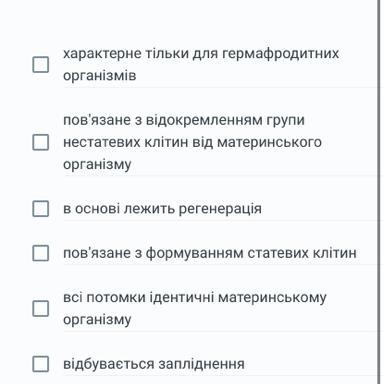383x384 pixels.
Task: Enable the 'в основі лежить регенерація' checkbox
Action: 41,209
